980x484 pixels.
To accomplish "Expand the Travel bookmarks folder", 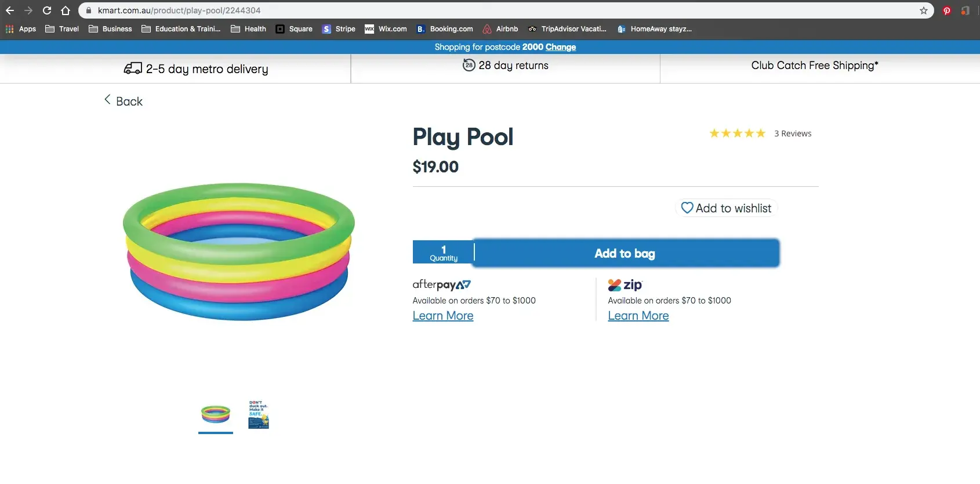I will pyautogui.click(x=62, y=29).
